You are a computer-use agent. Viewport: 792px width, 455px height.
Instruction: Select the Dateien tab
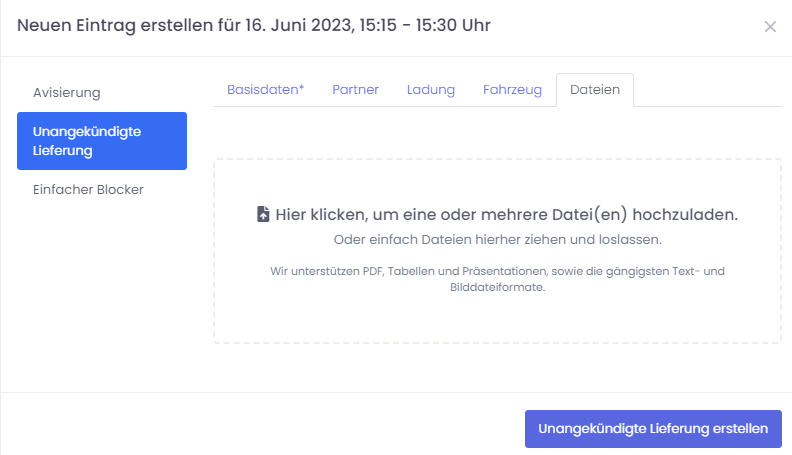point(594,90)
